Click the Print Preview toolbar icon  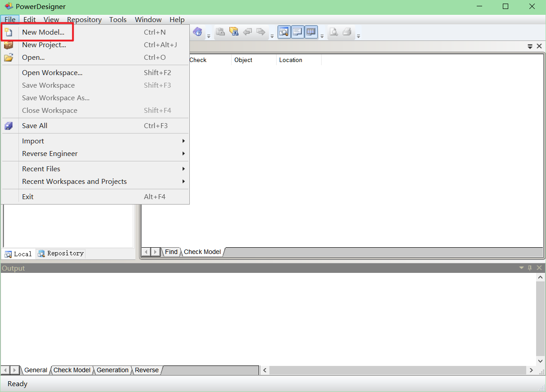coord(333,32)
